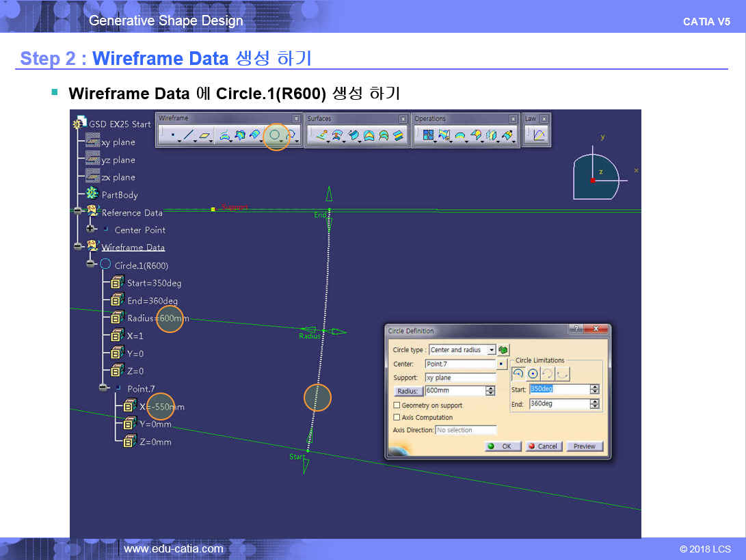Select the Point tool in Wireframe toolbar

pyautogui.click(x=172, y=136)
